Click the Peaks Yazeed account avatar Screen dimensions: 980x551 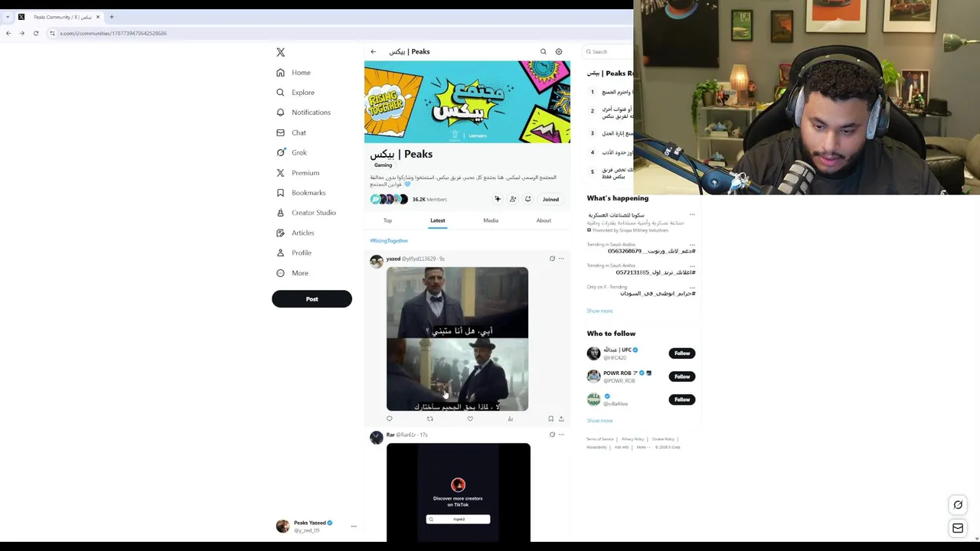(283, 527)
